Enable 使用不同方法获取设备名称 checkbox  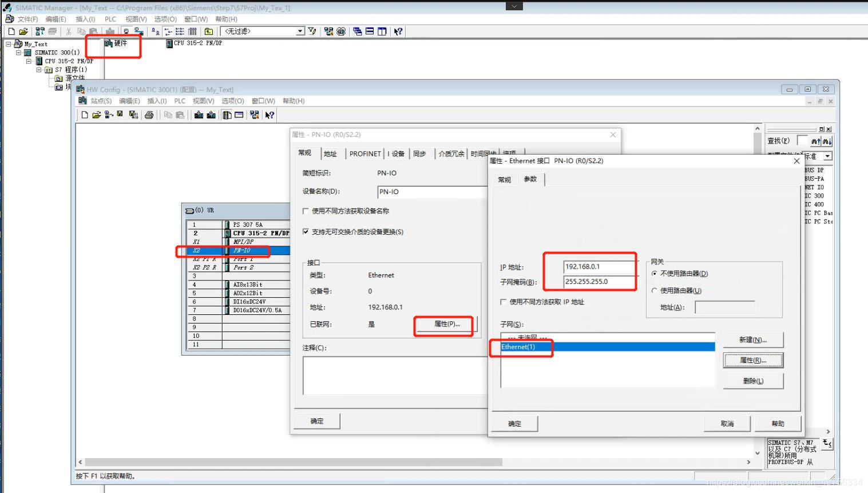[306, 211]
